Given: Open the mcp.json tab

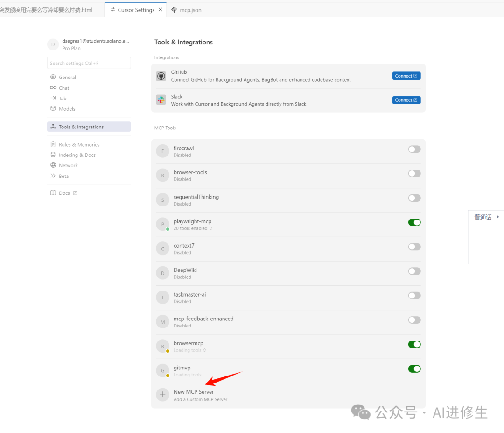Looking at the screenshot, I should coord(192,10).
